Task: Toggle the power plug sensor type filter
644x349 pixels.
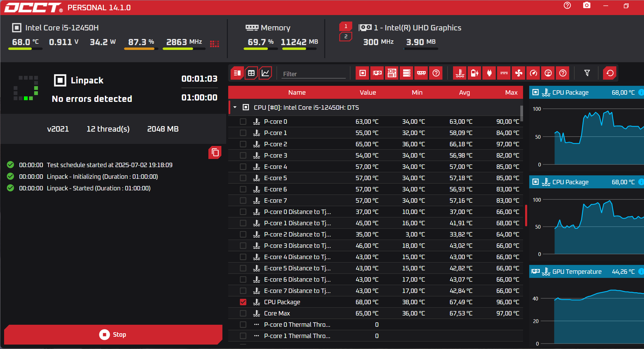Action: (490, 73)
